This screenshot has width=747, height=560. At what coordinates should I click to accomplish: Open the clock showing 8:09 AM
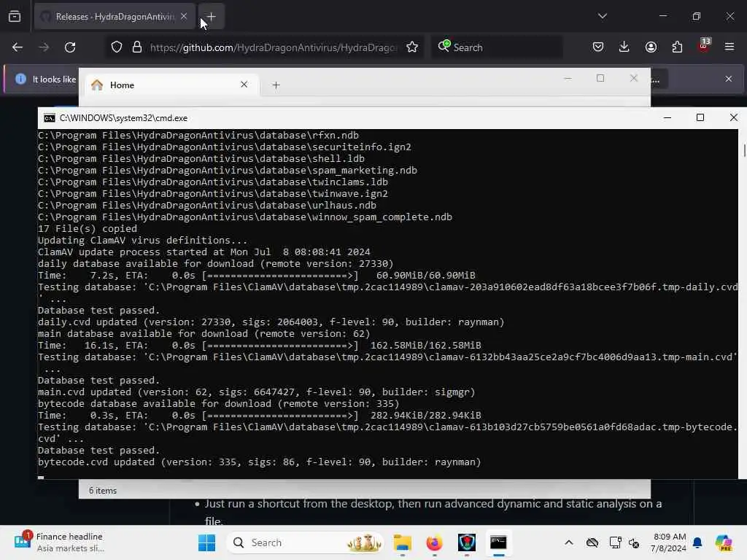point(668,542)
